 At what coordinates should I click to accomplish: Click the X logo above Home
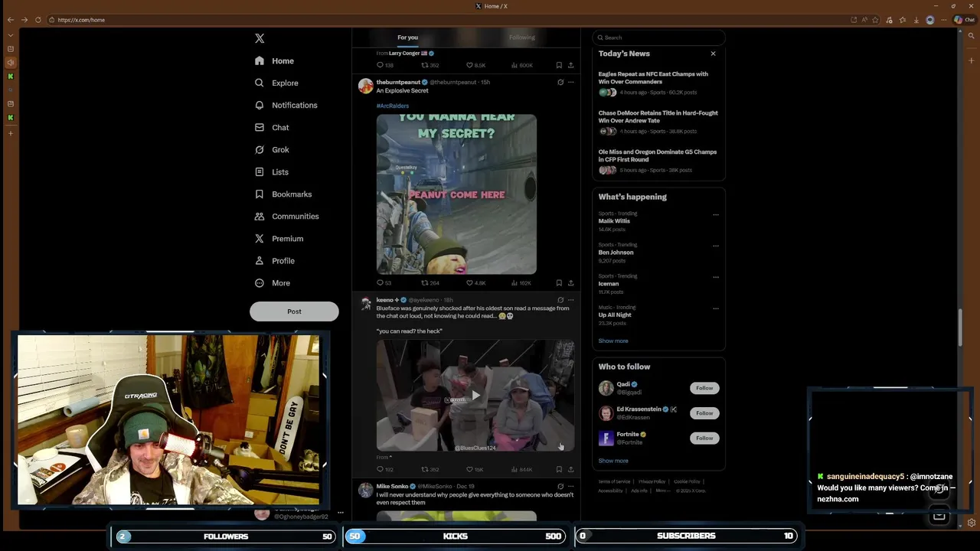[x=260, y=38]
